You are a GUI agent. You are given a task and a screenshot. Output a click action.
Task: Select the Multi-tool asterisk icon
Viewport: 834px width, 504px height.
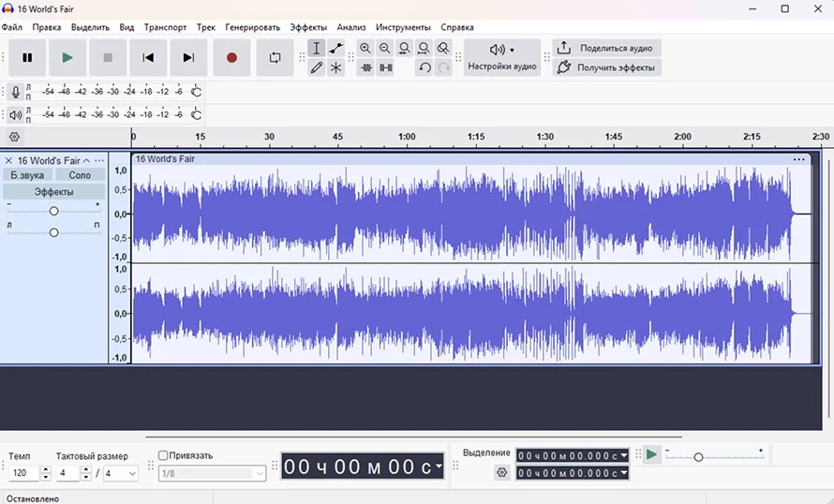tap(336, 67)
